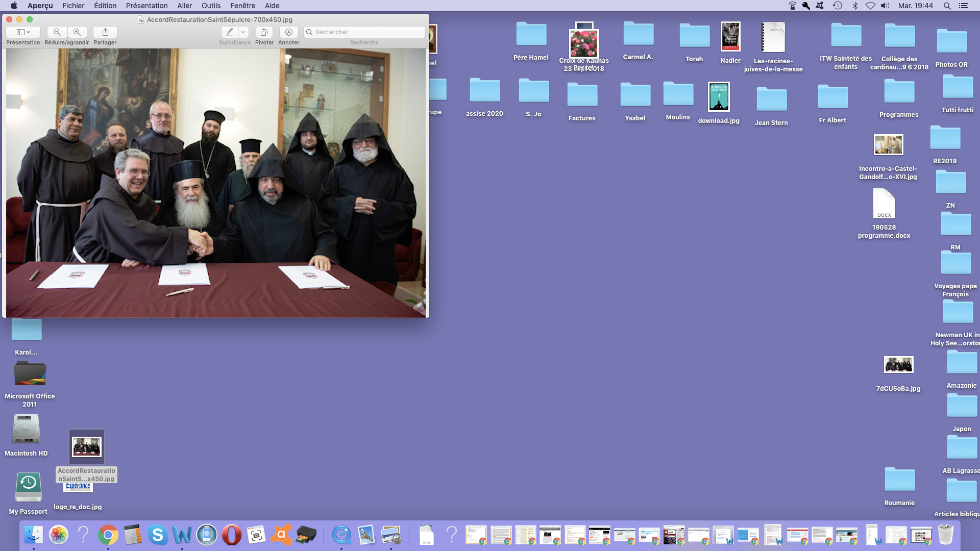980x551 pixels.
Task: Click the zoom out magnifier button
Action: coord(57,32)
